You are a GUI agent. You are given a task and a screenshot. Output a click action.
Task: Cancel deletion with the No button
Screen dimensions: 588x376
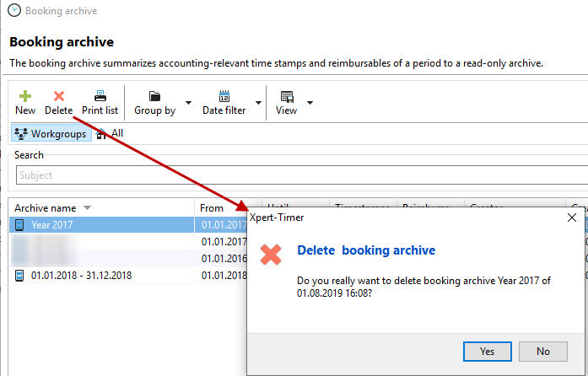tap(542, 351)
